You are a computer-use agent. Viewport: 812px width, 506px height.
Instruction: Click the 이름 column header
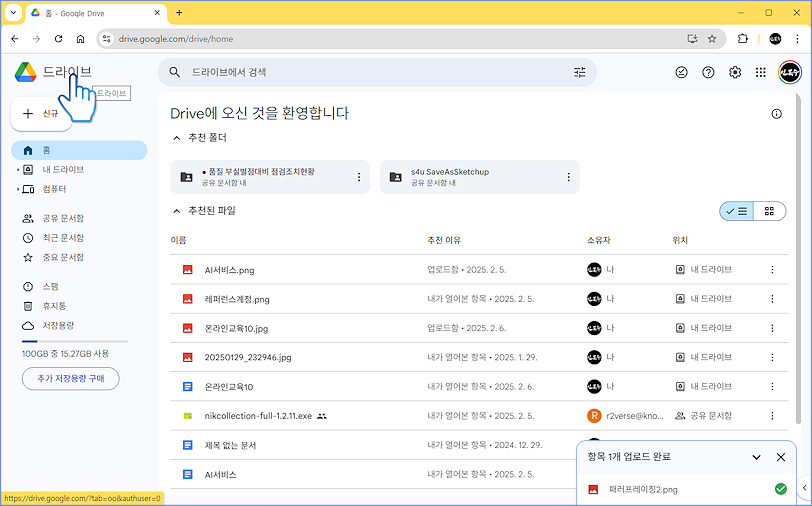(x=178, y=240)
